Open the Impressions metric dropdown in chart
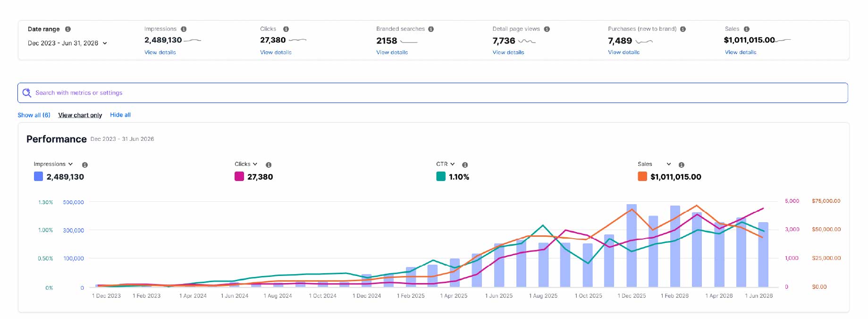Image resolution: width=868 pixels, height=319 pixels. [53, 164]
